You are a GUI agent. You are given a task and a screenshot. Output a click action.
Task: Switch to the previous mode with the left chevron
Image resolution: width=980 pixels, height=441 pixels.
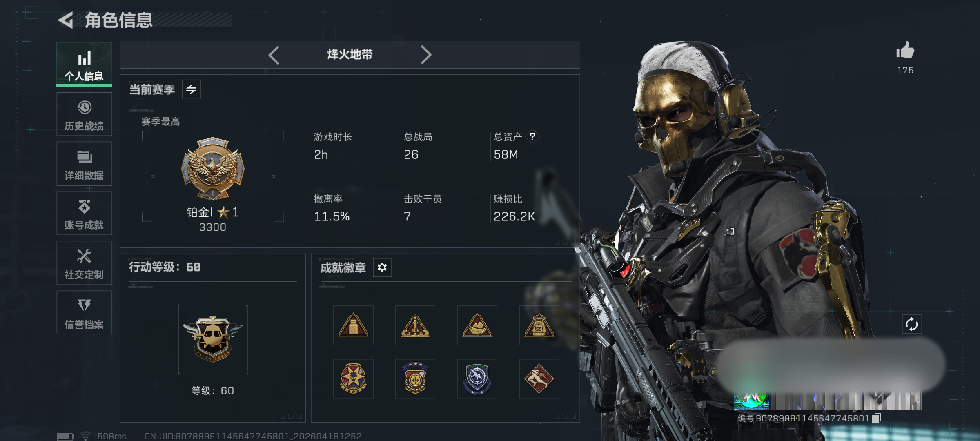tap(274, 55)
